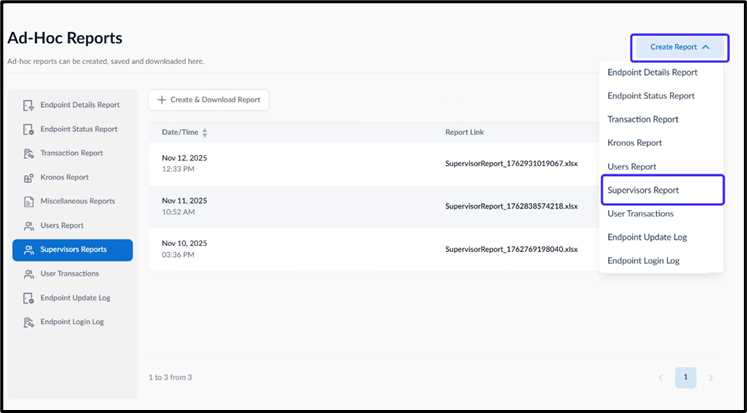This screenshot has width=747, height=413.
Task: Click the Supervisors Reports sidebar icon
Action: 29,250
